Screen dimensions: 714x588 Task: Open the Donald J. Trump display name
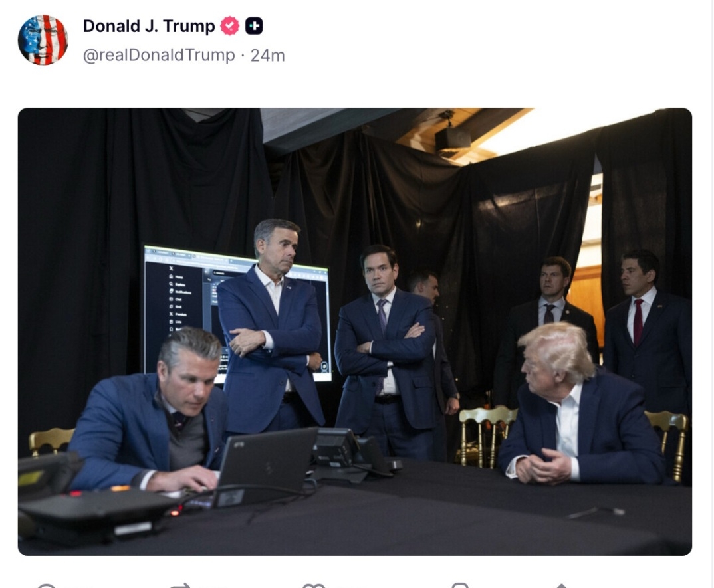[x=149, y=26]
